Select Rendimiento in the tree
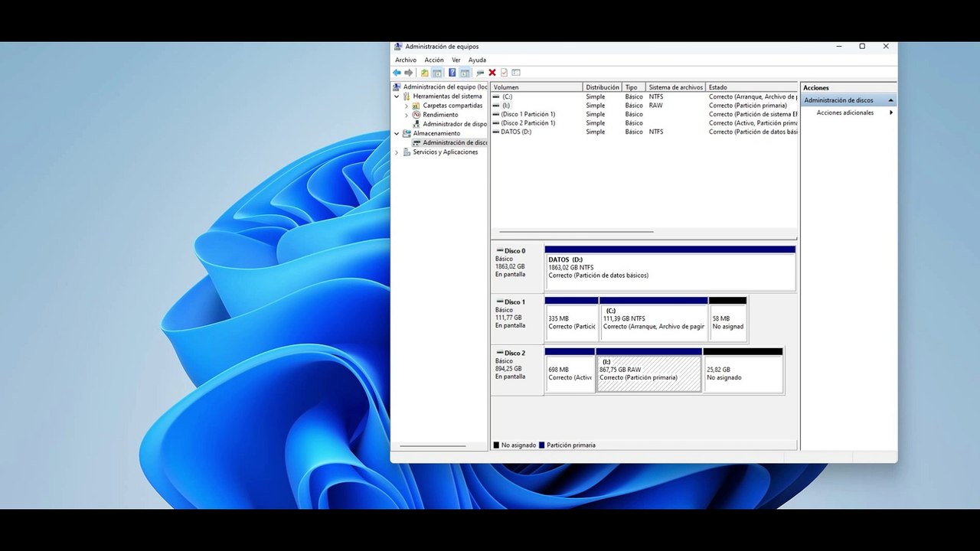Viewport: 980px width, 551px height. [440, 115]
